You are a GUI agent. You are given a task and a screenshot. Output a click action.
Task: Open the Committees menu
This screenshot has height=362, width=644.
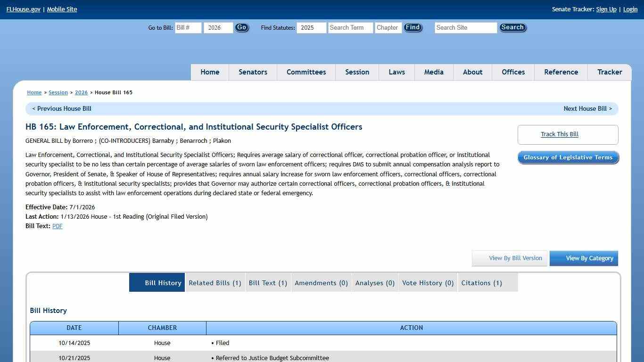tap(306, 72)
